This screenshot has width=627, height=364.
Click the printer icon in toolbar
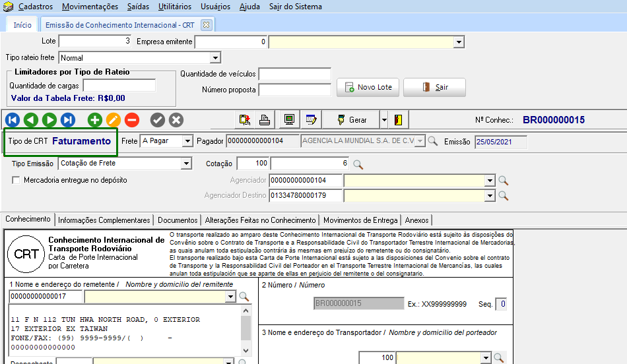click(264, 120)
